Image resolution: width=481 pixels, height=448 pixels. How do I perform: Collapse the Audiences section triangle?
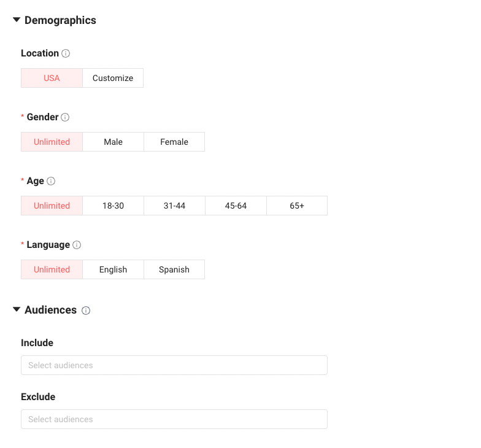tap(17, 309)
